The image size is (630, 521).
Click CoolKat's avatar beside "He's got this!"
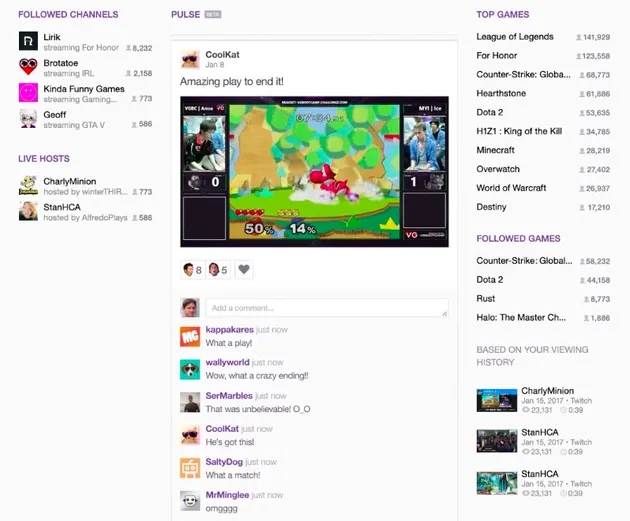pos(190,435)
